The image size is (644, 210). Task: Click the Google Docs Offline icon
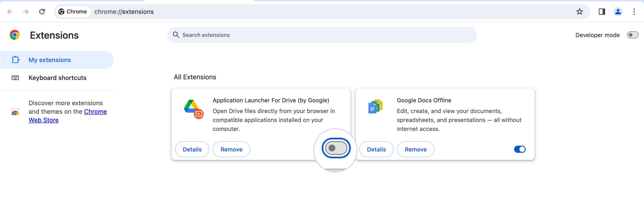click(x=375, y=106)
